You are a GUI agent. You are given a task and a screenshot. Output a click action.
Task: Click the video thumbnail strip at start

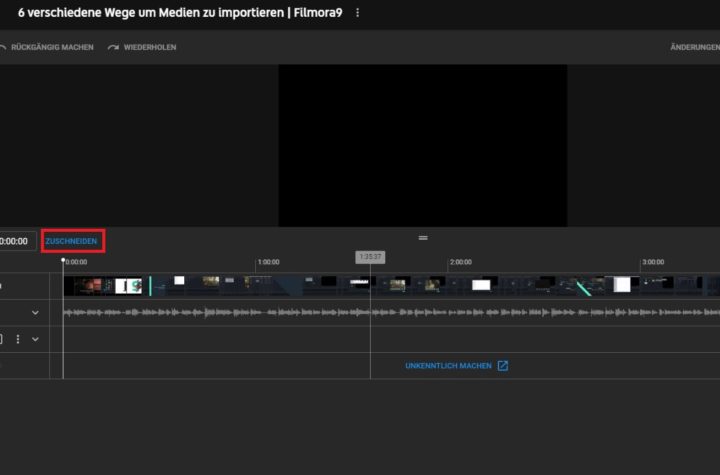[x=103, y=286]
